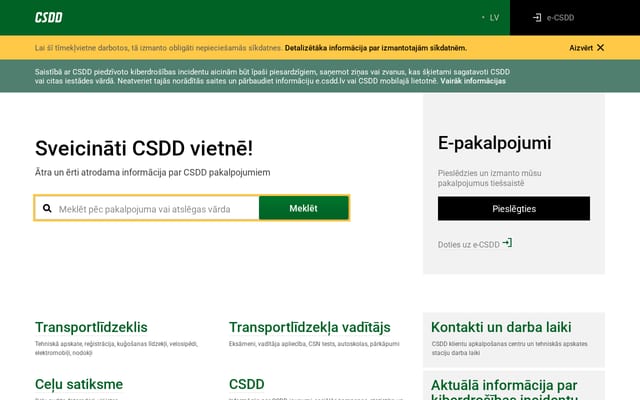This screenshot has width=640, height=400.
Task: Open the CSDD section heading link
Action: 247,384
